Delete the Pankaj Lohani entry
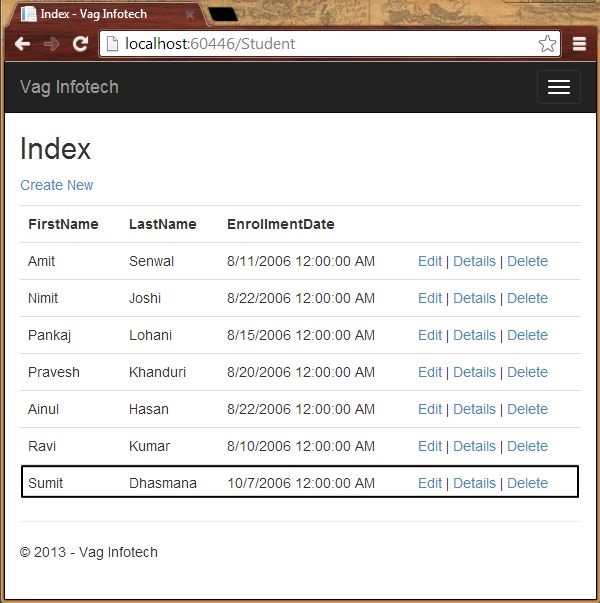The height and width of the screenshot is (603, 600). coord(527,335)
